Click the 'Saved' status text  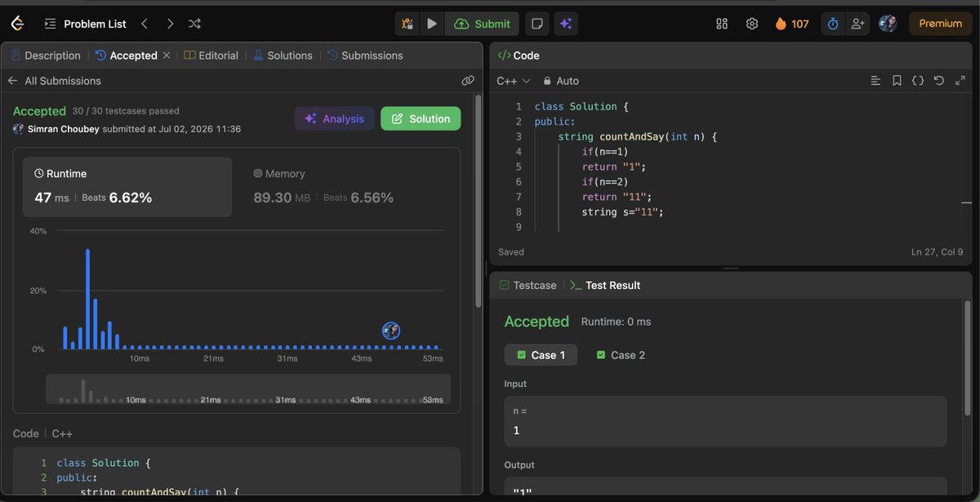coord(511,252)
